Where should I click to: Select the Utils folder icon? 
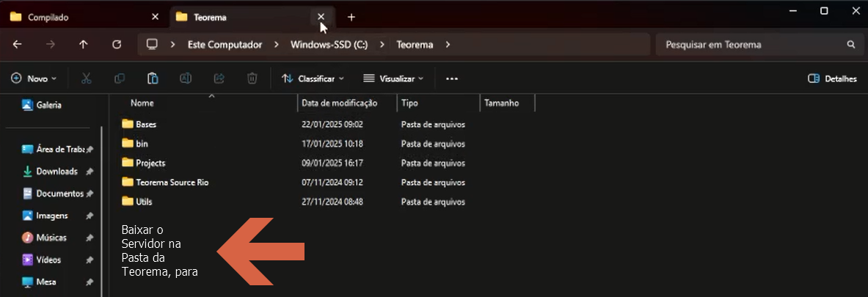(x=128, y=202)
